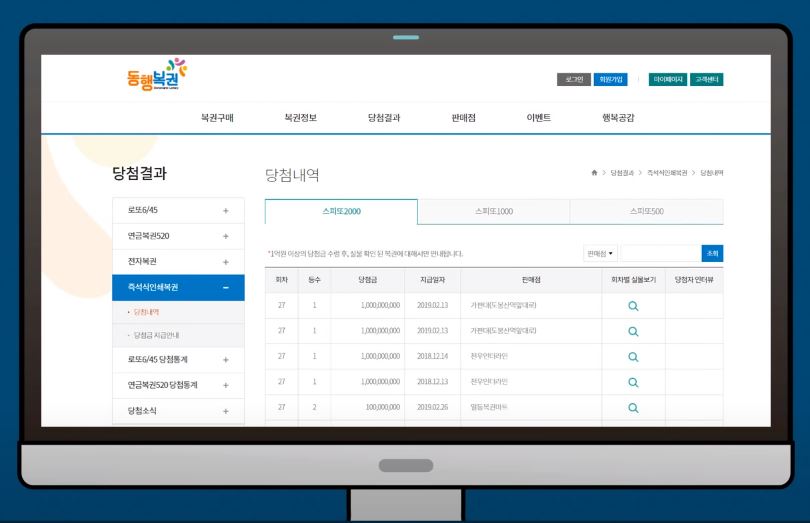The image size is (810, 523).
Task: Click the 당첨자 인터뷰 column header
Action: [x=694, y=280]
